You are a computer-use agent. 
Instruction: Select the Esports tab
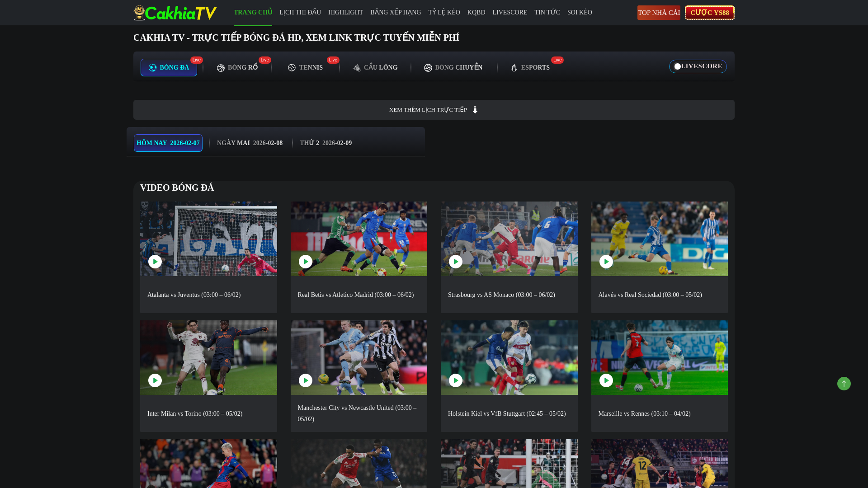point(530,67)
